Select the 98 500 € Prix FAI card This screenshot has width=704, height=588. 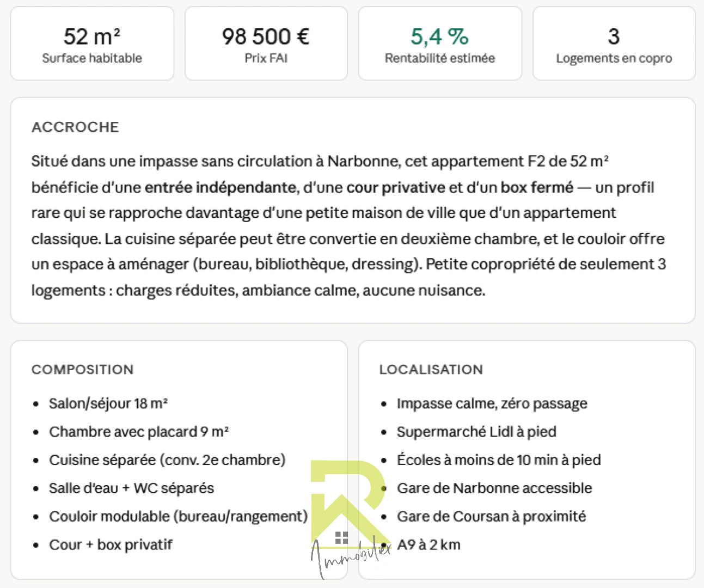coord(266,44)
